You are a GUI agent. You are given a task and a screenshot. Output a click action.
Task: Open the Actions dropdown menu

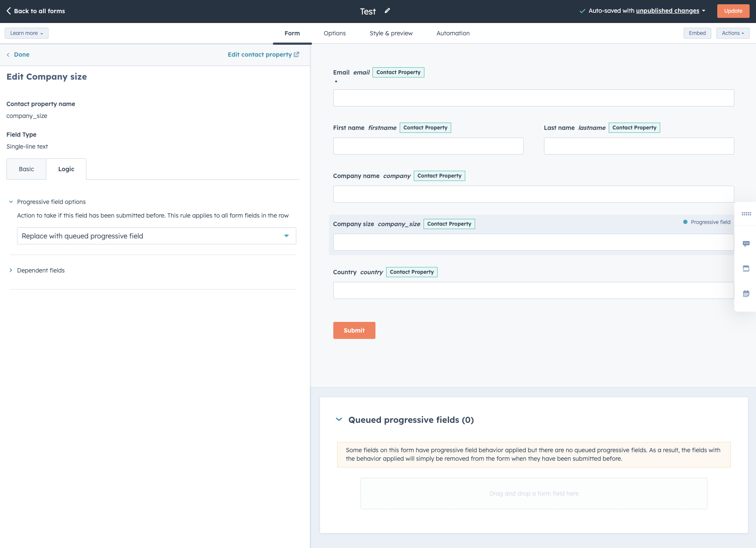733,33
